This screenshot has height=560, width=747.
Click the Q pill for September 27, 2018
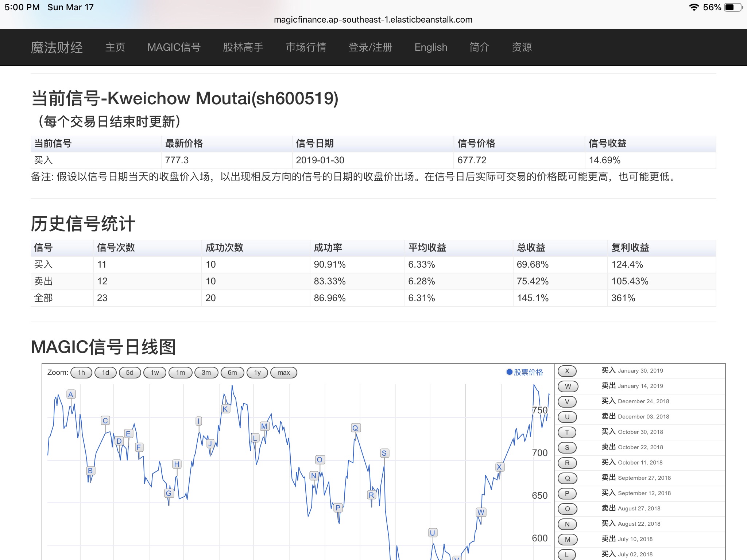567,478
